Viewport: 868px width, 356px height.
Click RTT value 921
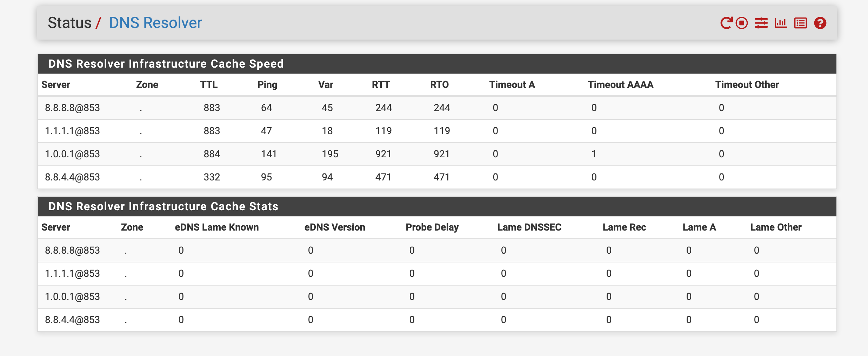pyautogui.click(x=383, y=154)
